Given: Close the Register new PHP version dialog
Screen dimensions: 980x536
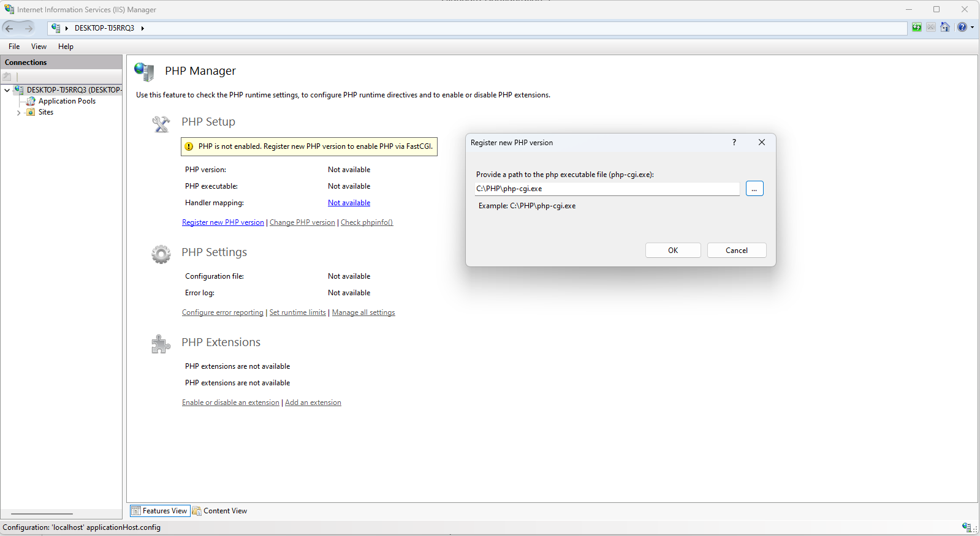Looking at the screenshot, I should pyautogui.click(x=762, y=142).
